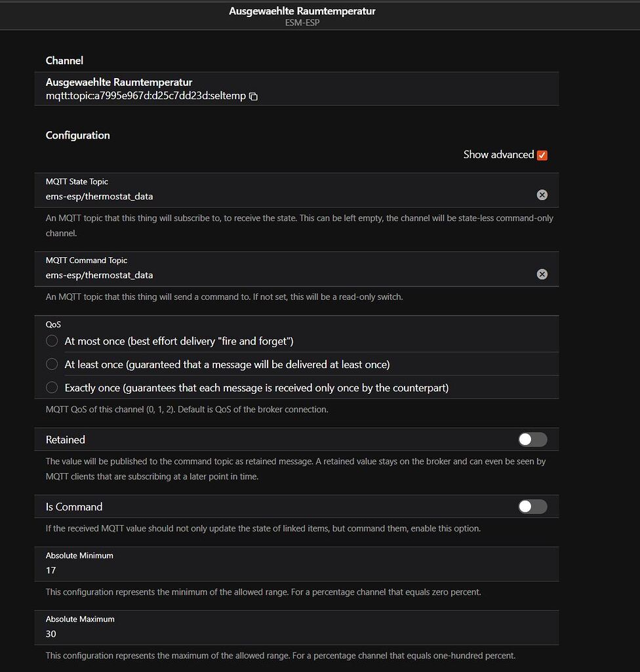Clear the MQTT State Topic field
The height and width of the screenshot is (672, 640).
[x=542, y=194]
